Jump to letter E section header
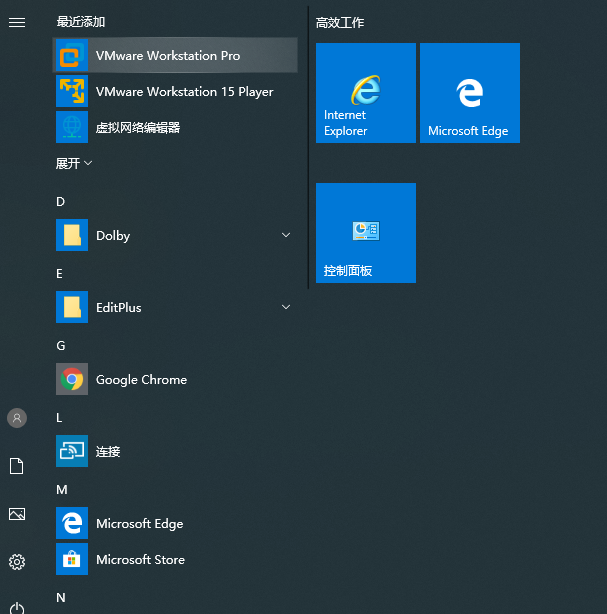Screen dimensions: 607x614 [x=60, y=274]
